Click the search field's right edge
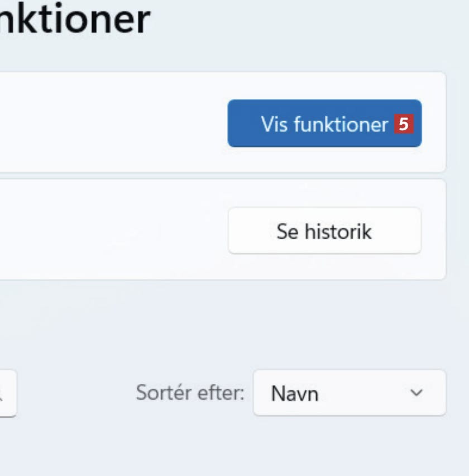 click(11, 393)
